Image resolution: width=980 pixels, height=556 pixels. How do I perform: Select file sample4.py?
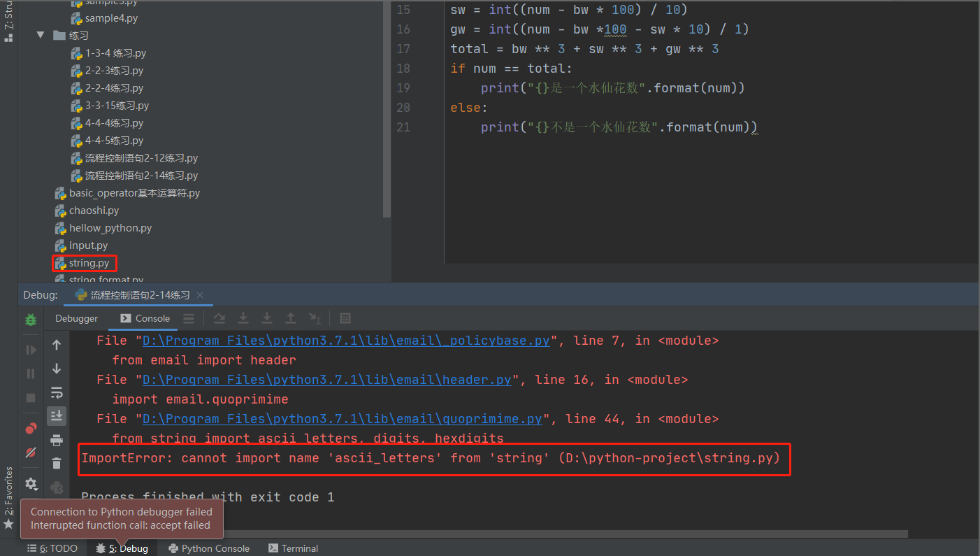(x=111, y=18)
